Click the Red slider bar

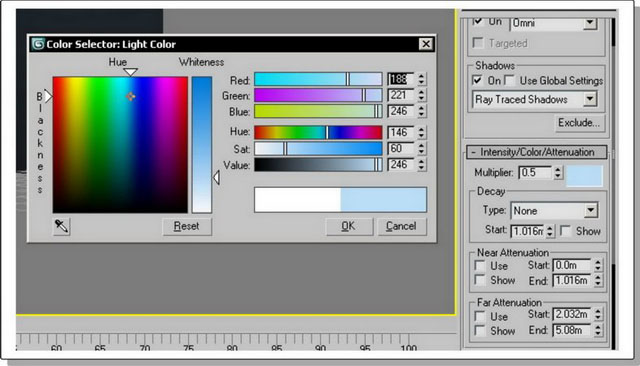click(x=318, y=79)
